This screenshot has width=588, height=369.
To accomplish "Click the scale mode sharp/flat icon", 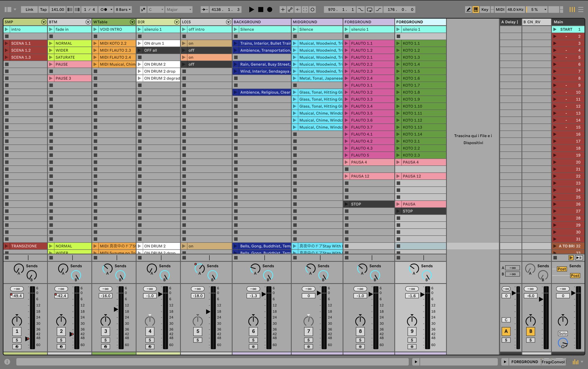I will click(x=143, y=9).
